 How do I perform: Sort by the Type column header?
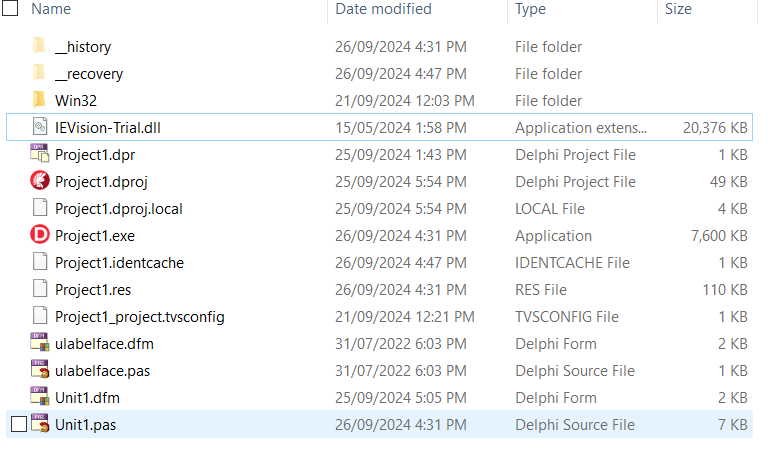tap(530, 9)
